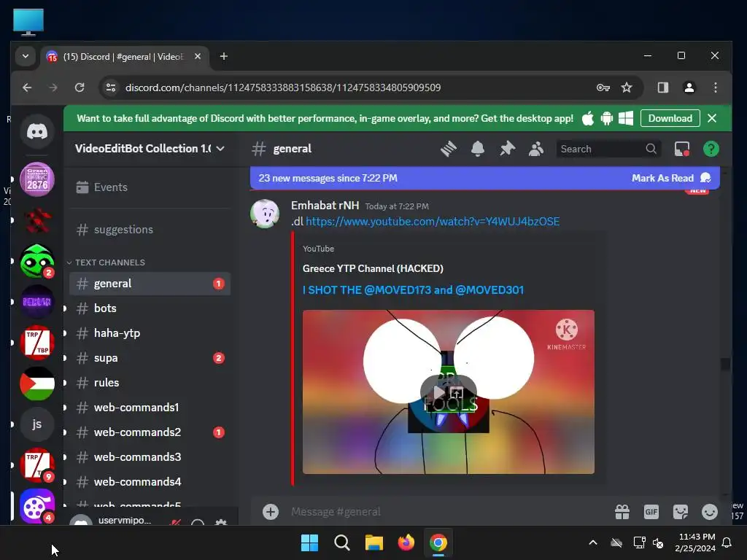Close the Discord browser tab

(x=198, y=57)
